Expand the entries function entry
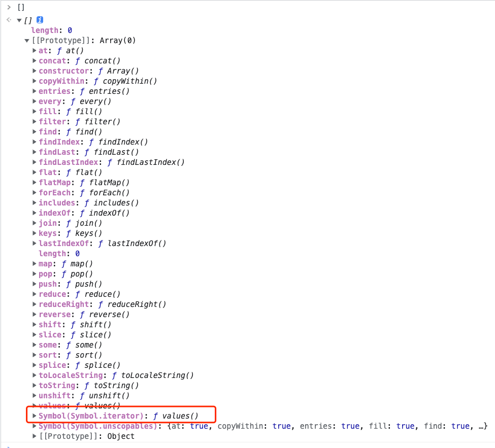495x448 pixels. point(35,91)
